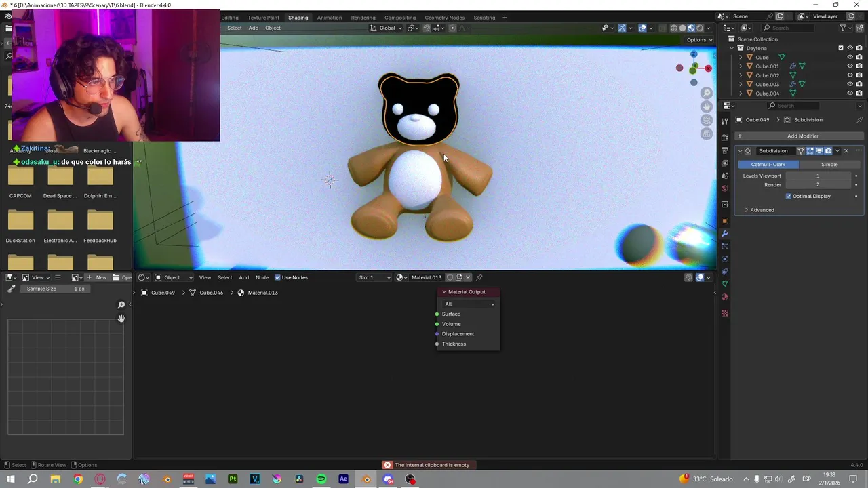This screenshot has height=488, width=868.
Task: Open the Tool properties tab icon
Action: pos(725,120)
